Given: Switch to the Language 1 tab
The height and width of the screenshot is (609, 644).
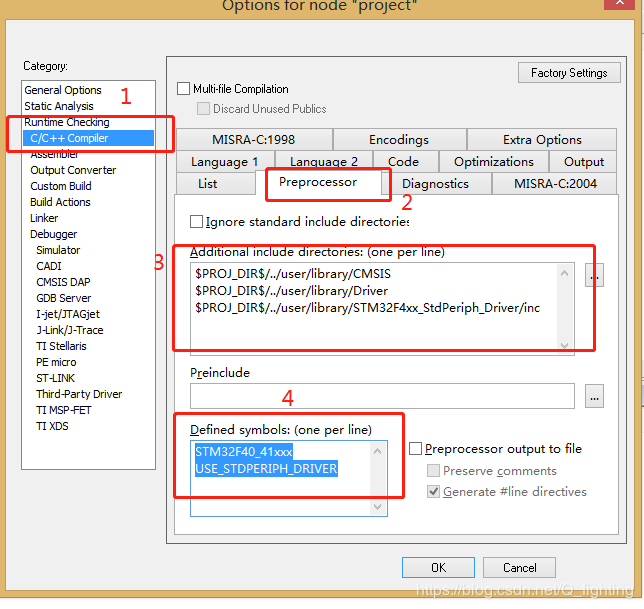Looking at the screenshot, I should click(225, 162).
